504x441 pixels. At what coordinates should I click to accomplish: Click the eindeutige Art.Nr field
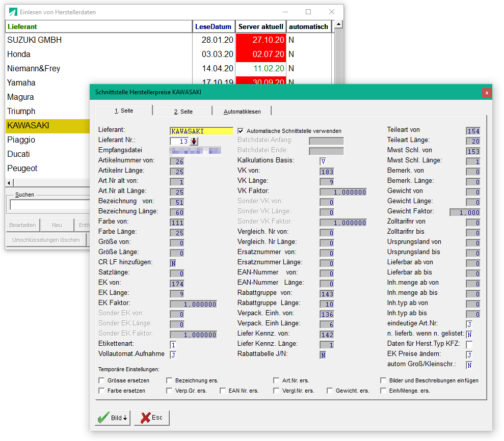coord(469,324)
